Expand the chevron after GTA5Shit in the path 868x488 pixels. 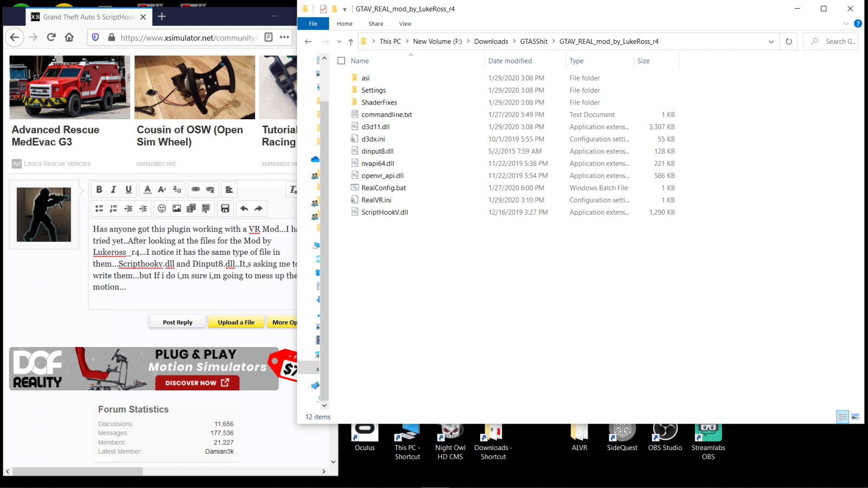[553, 41]
